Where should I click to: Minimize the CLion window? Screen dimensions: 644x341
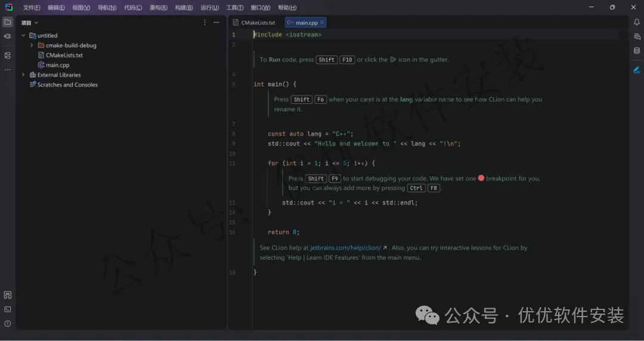[x=592, y=7]
